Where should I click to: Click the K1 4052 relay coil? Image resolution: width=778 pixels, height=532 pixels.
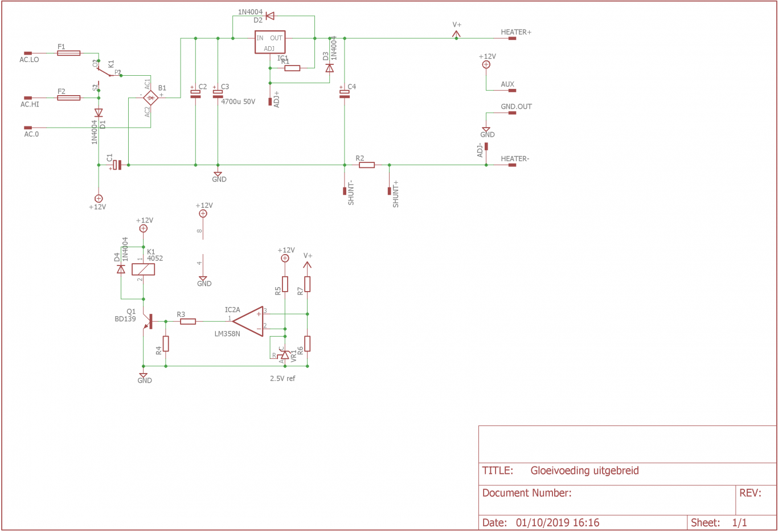143,269
